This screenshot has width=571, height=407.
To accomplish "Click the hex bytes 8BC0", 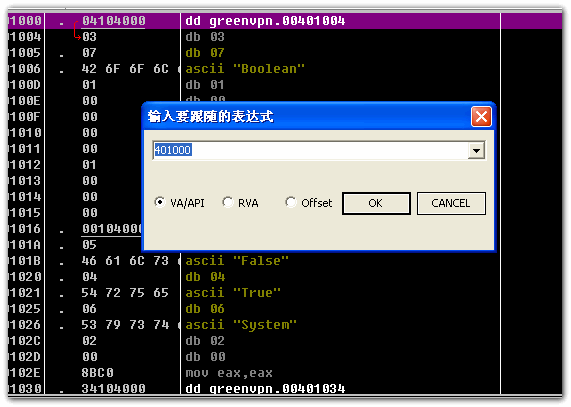I will (98, 373).
